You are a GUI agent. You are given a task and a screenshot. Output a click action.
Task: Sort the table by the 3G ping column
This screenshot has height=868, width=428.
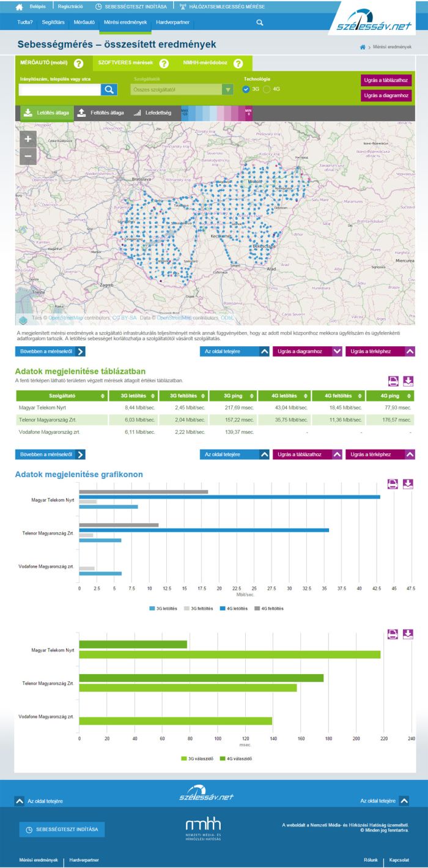coord(235,396)
